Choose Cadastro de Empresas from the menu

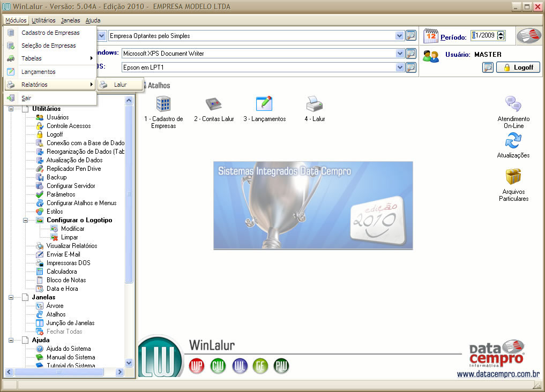click(x=50, y=33)
